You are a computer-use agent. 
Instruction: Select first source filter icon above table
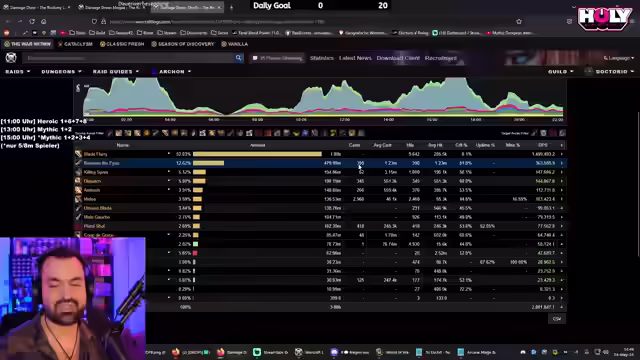pyautogui.click(x=110, y=133)
